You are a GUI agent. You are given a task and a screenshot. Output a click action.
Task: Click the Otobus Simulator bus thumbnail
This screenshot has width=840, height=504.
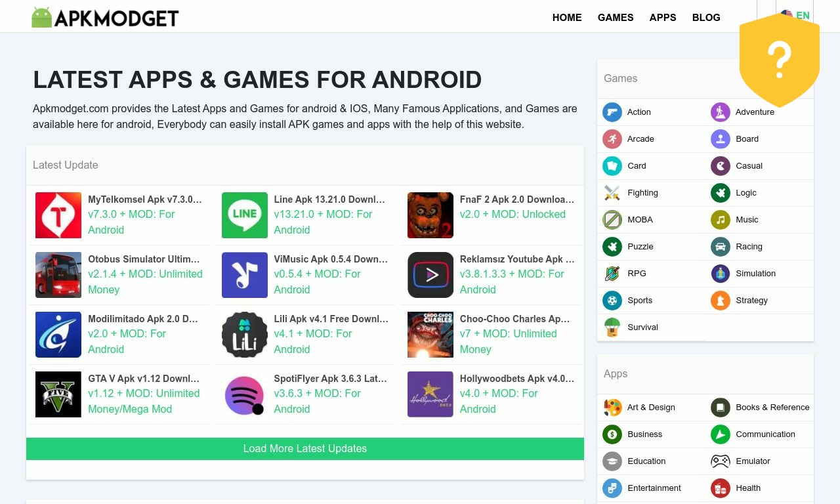[58, 275]
